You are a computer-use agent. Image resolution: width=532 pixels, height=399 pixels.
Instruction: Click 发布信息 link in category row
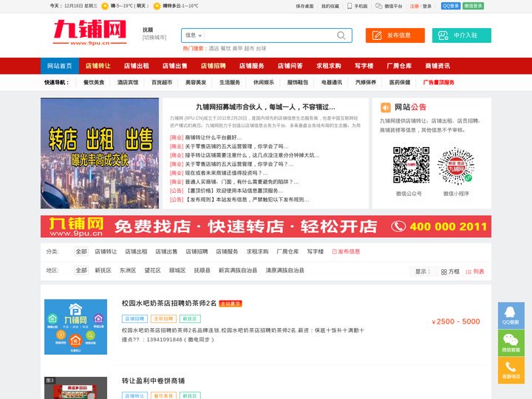(346, 251)
